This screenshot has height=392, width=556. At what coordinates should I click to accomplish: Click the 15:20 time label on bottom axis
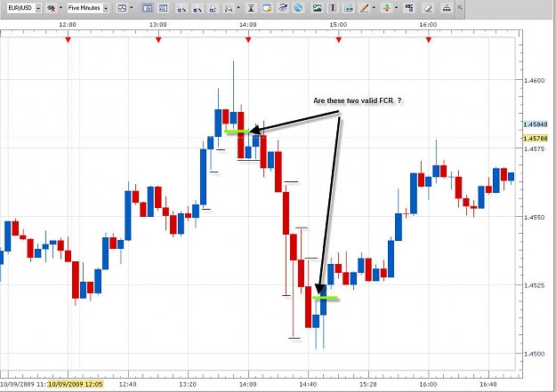[368, 384]
